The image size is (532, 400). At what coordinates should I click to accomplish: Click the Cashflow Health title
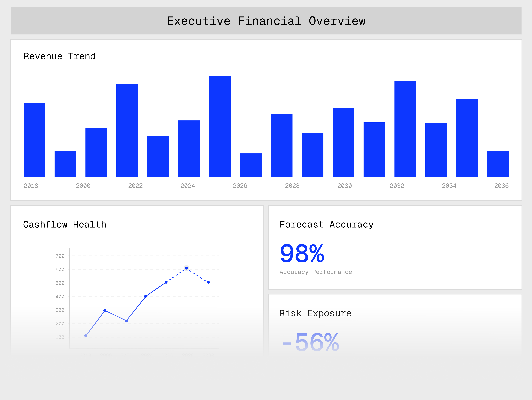[64, 224]
